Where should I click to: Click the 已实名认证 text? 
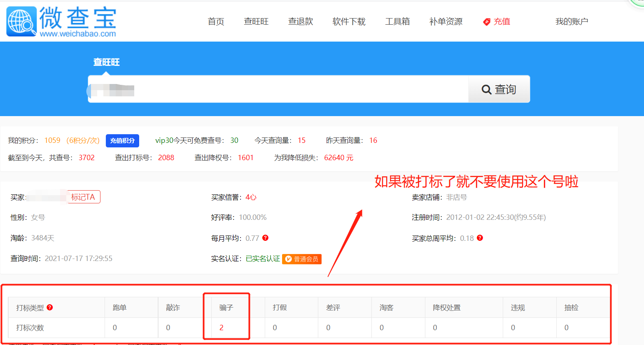263,259
